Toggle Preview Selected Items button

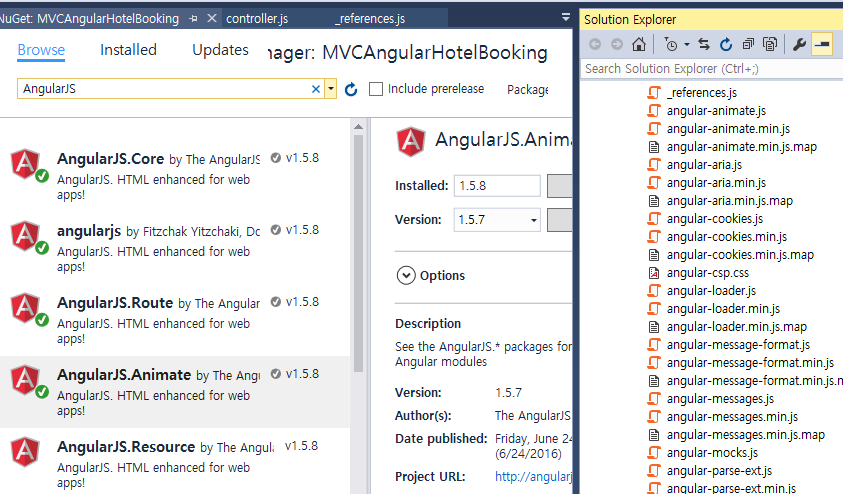(x=822, y=45)
